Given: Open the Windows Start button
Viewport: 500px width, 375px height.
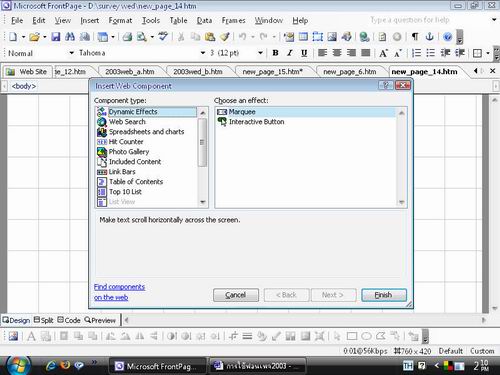Looking at the screenshot, I should click(18, 366).
